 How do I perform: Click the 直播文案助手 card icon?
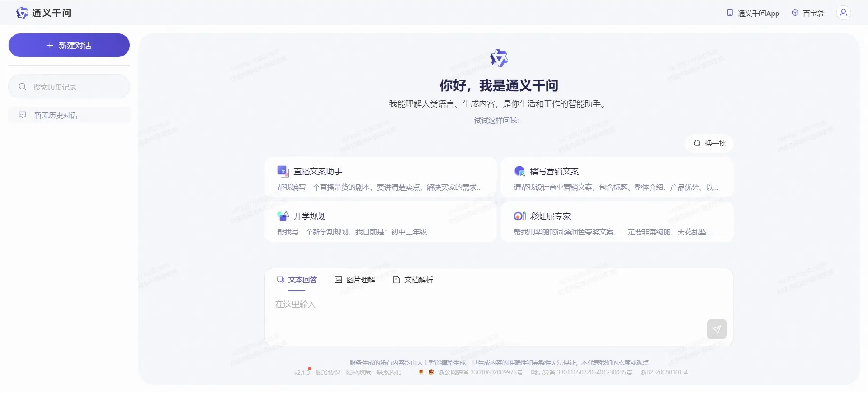[x=283, y=171]
